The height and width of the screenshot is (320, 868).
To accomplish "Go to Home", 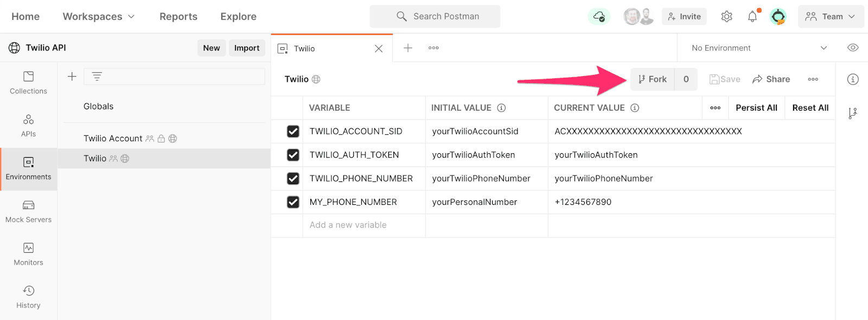I will tap(25, 16).
